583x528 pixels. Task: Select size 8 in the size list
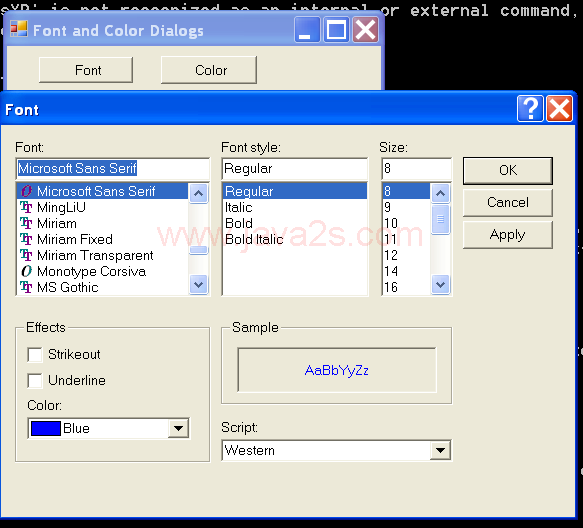[406, 191]
